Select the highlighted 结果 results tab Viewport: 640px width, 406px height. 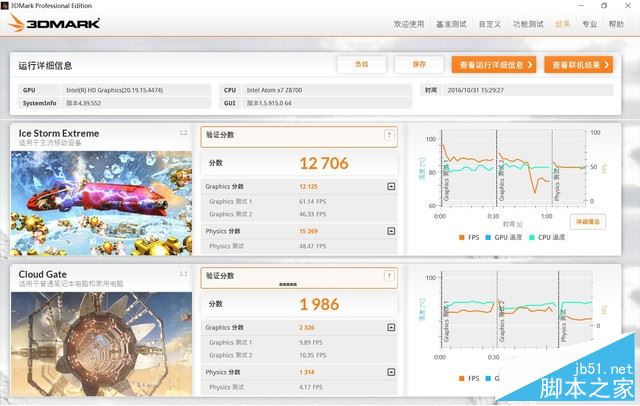[562, 24]
